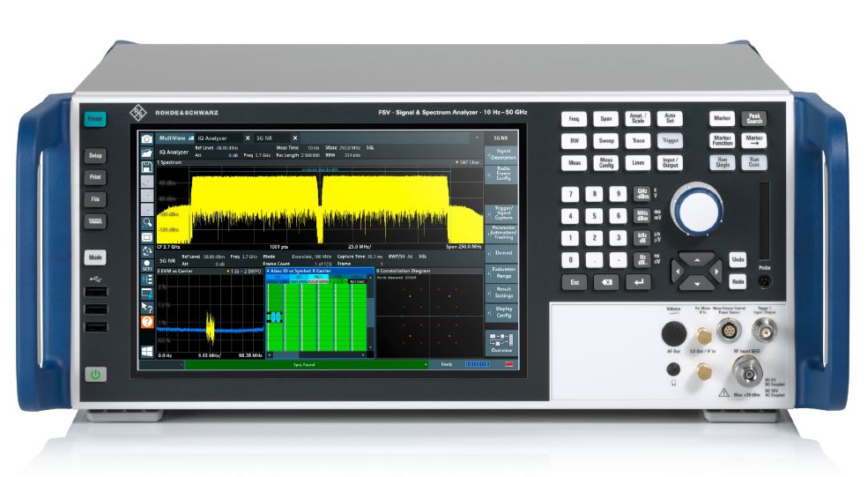The height and width of the screenshot is (477, 868).
Task: Click the Span key
Action: 606,118
